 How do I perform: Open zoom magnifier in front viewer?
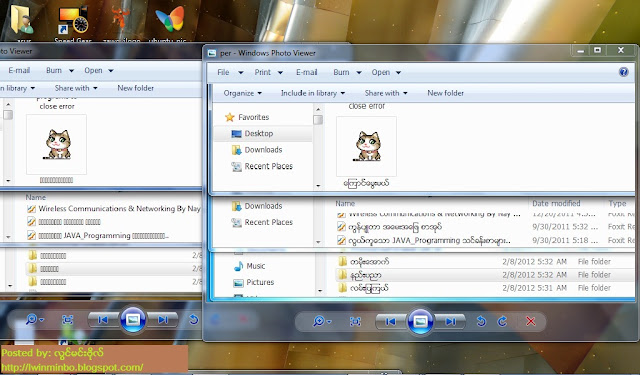click(x=322, y=322)
